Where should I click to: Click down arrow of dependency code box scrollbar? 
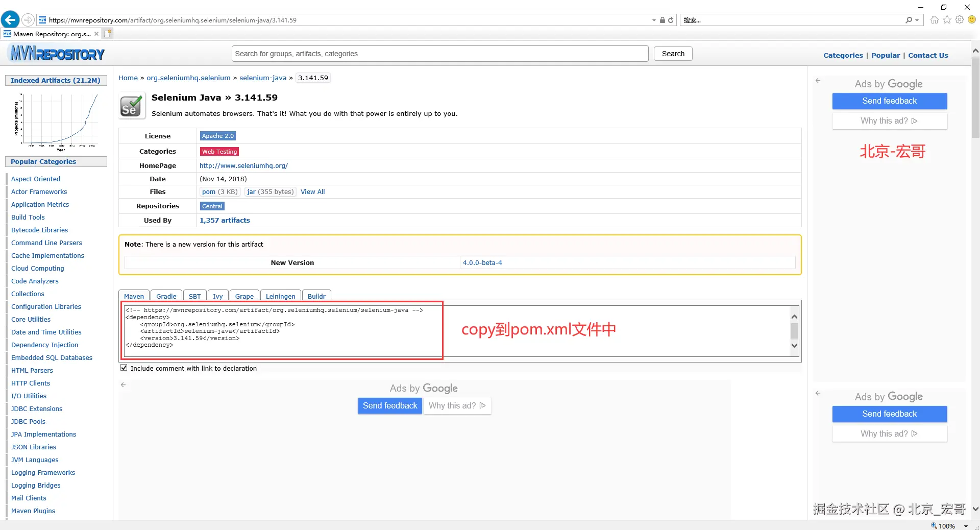794,346
